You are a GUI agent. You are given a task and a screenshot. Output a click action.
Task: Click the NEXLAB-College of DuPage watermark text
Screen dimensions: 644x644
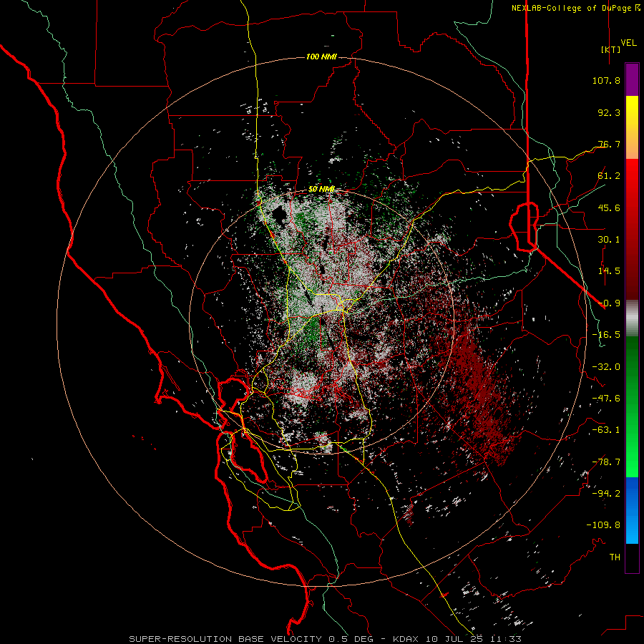tap(576, 8)
